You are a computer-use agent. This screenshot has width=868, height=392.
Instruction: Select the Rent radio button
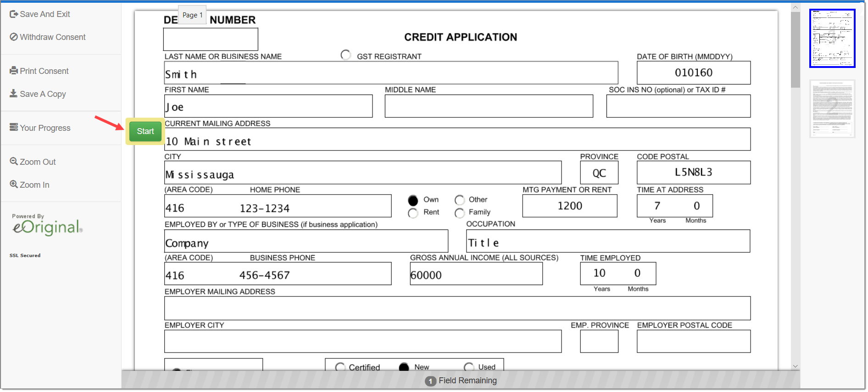pos(413,213)
